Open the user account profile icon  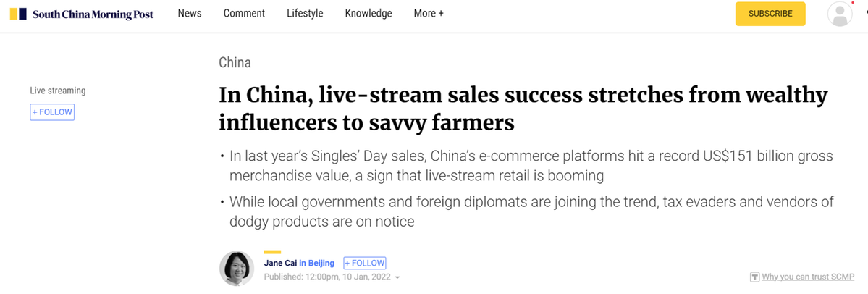pyautogui.click(x=840, y=14)
